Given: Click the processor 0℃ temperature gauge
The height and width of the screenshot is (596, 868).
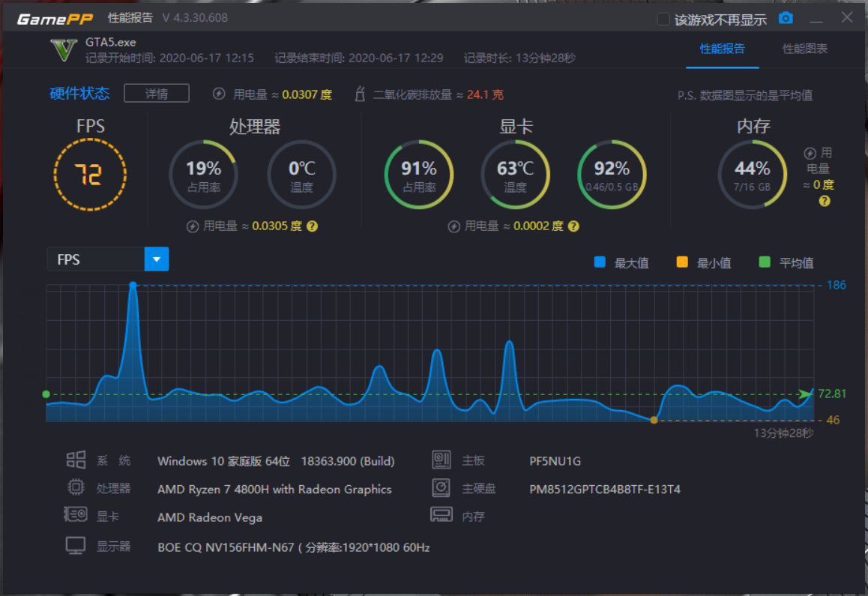Looking at the screenshot, I should coord(301,175).
